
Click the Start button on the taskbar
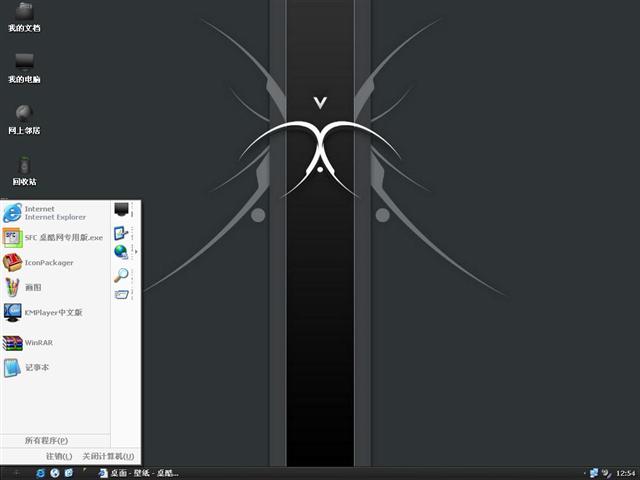16,473
